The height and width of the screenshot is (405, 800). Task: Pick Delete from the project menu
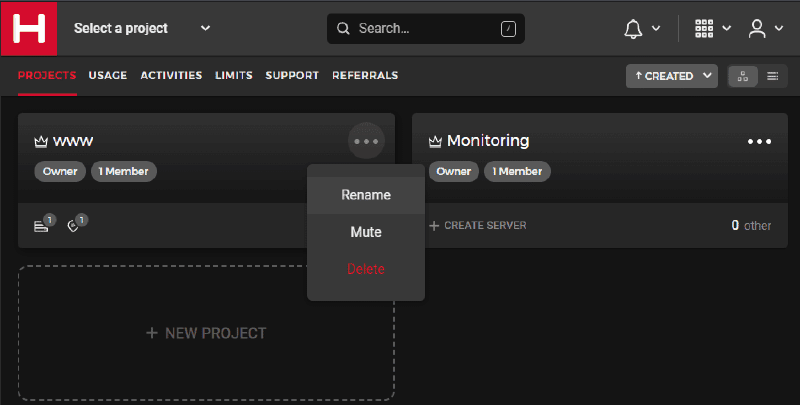point(366,269)
